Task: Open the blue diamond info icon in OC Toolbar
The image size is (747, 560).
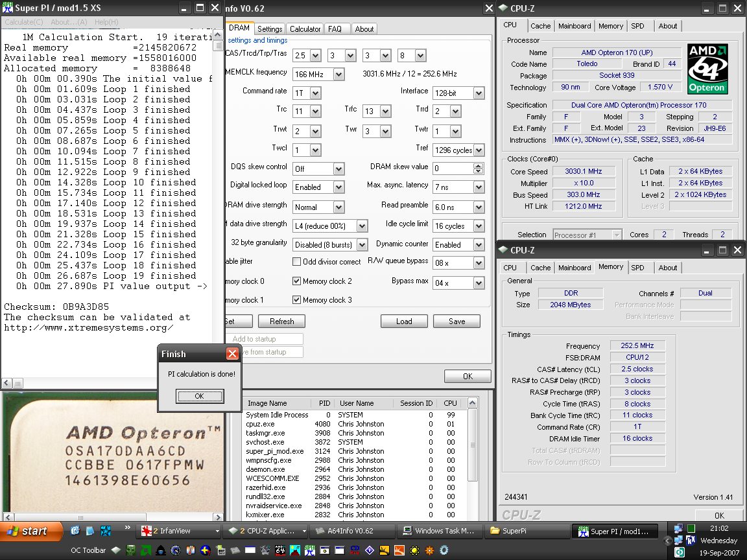Action: pyautogui.click(x=369, y=550)
